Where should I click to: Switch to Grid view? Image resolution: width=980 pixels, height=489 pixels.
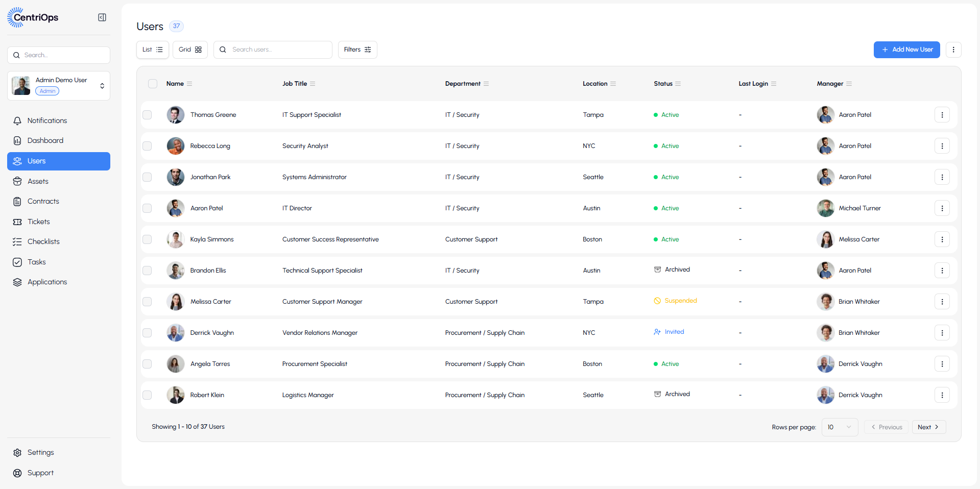[x=190, y=50]
